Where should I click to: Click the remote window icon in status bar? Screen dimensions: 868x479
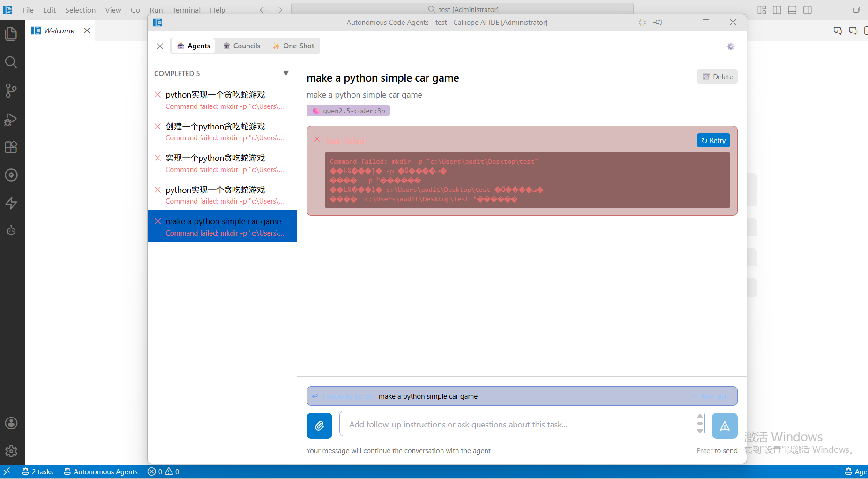(7, 471)
